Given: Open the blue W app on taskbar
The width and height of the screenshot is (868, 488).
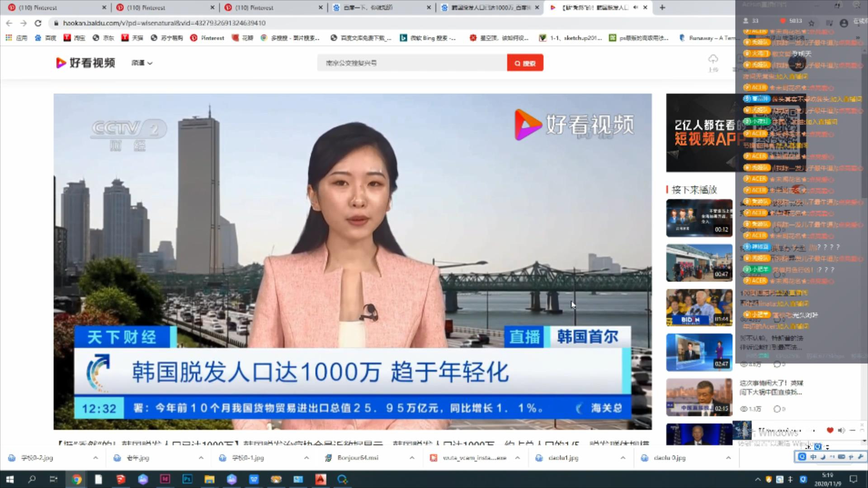Looking at the screenshot, I should click(x=254, y=479).
